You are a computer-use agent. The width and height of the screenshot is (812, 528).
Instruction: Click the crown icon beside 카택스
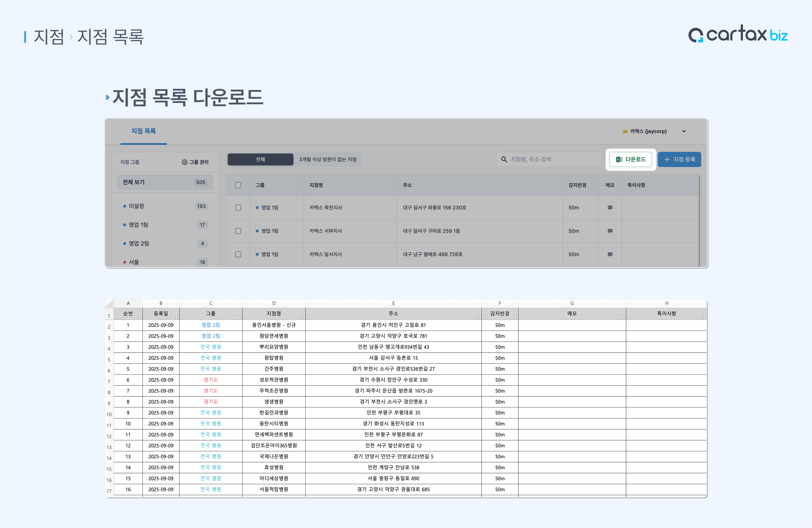pos(625,131)
